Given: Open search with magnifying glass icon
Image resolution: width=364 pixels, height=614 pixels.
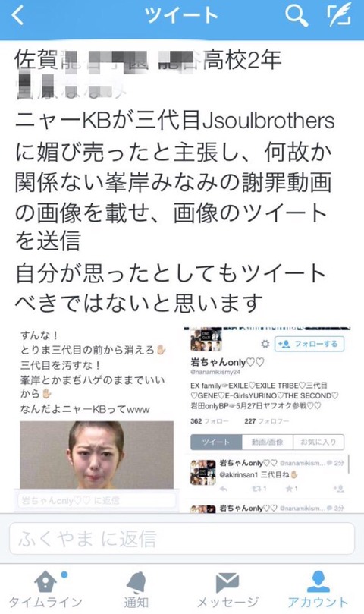Looking at the screenshot, I should [x=297, y=16].
